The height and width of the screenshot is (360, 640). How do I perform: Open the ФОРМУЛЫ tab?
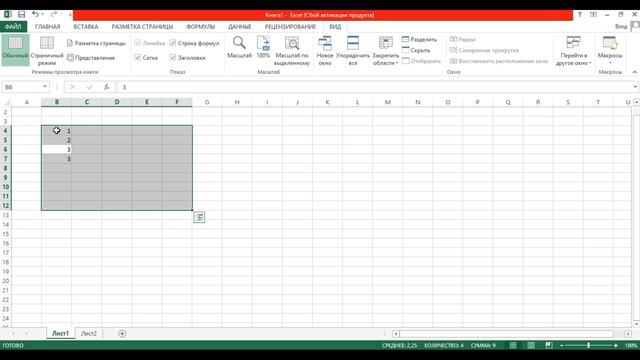[200, 27]
